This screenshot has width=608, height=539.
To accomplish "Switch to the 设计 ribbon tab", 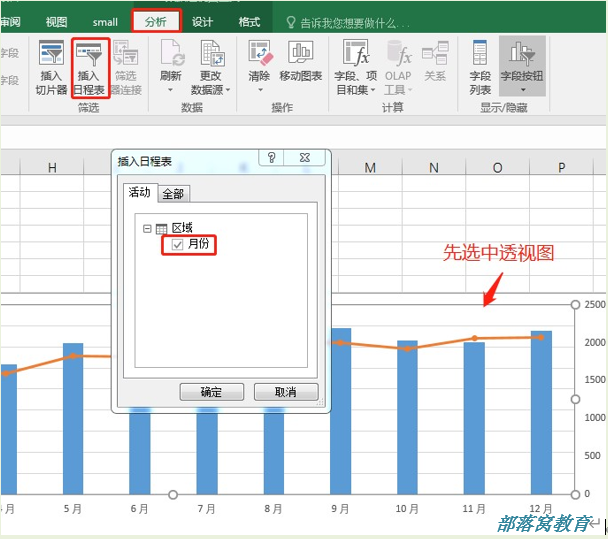I will pos(202,22).
